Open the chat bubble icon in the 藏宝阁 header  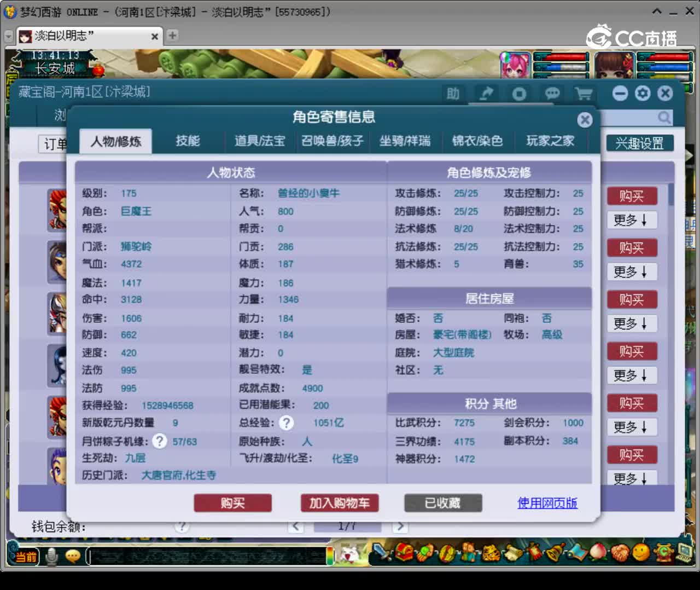(x=552, y=94)
